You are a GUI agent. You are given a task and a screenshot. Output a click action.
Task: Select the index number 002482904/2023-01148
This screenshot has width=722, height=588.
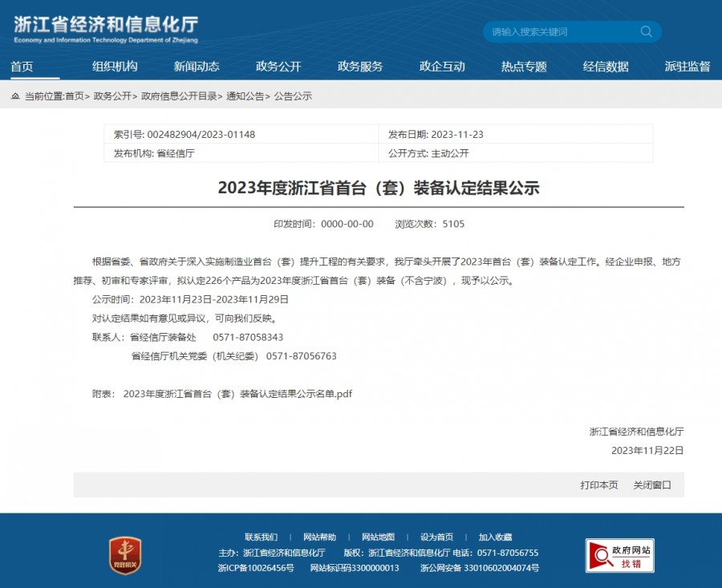(x=201, y=135)
